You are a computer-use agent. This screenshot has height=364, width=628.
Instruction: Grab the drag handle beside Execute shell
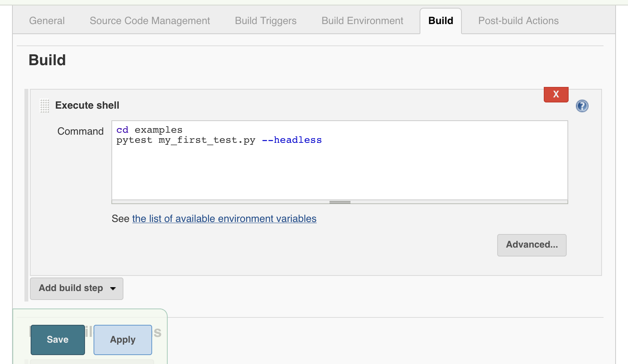[45, 106]
